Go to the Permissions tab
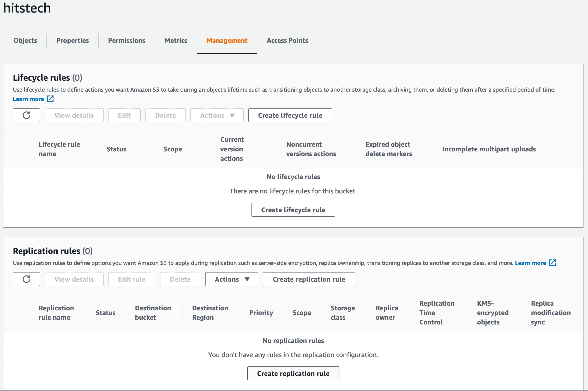Screen dimensions: 588x391 127,40
